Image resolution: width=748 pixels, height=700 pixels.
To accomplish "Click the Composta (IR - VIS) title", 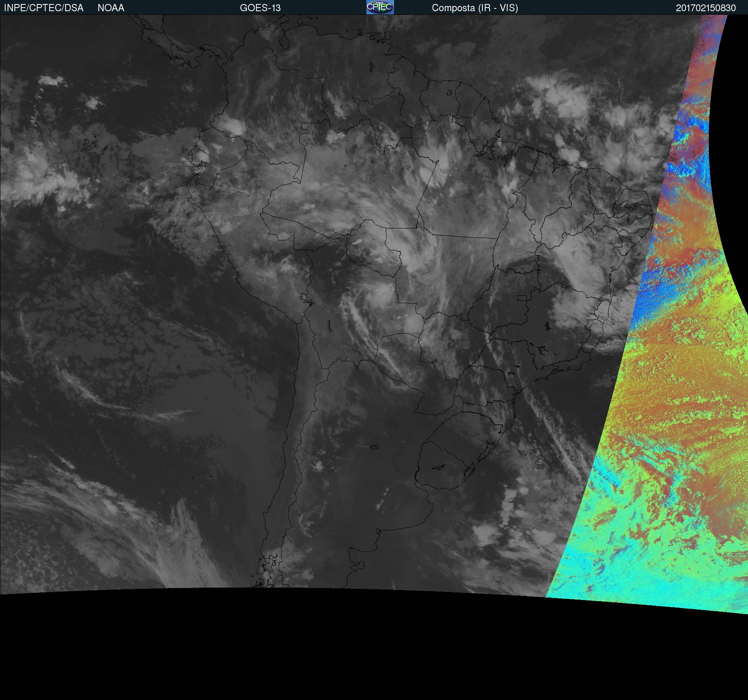I will (475, 8).
